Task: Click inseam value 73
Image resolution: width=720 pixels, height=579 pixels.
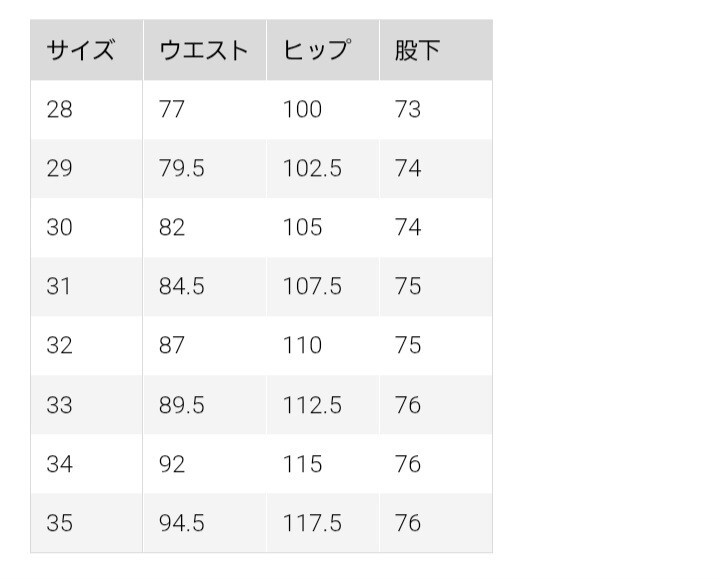Action: 408,110
